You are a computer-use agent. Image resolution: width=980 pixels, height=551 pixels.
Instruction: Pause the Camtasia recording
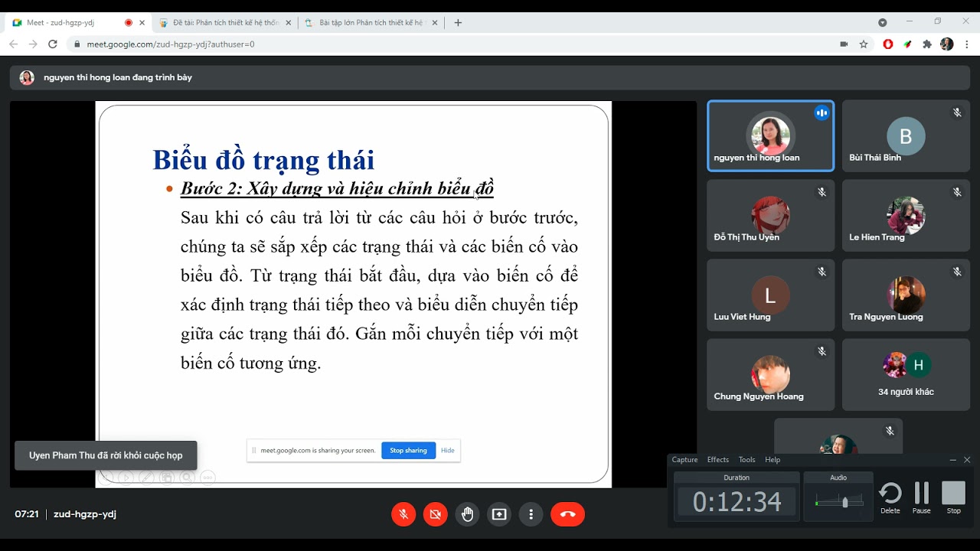coord(922,497)
